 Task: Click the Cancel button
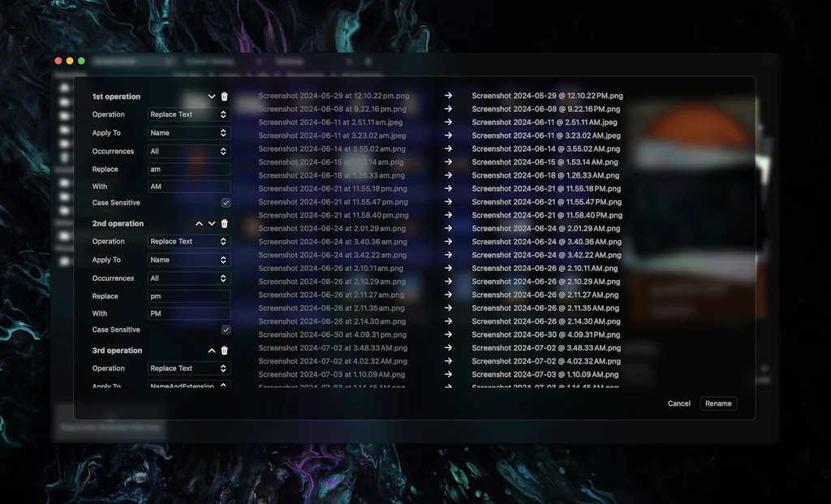click(x=678, y=403)
